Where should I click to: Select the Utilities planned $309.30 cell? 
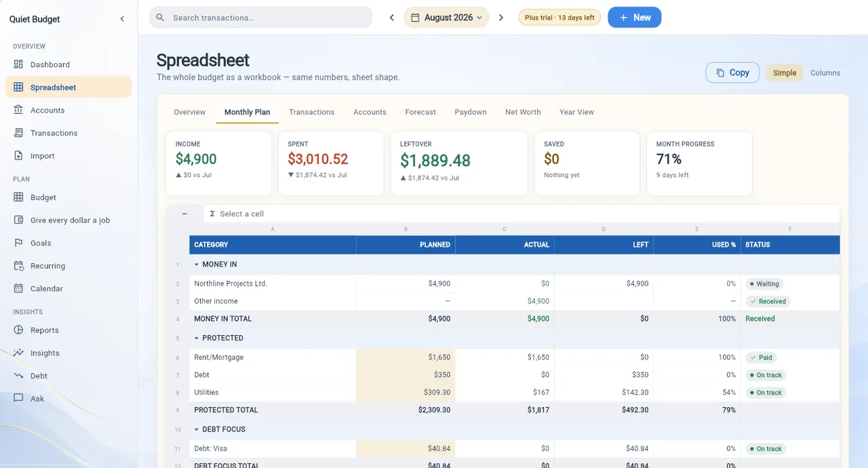406,393
